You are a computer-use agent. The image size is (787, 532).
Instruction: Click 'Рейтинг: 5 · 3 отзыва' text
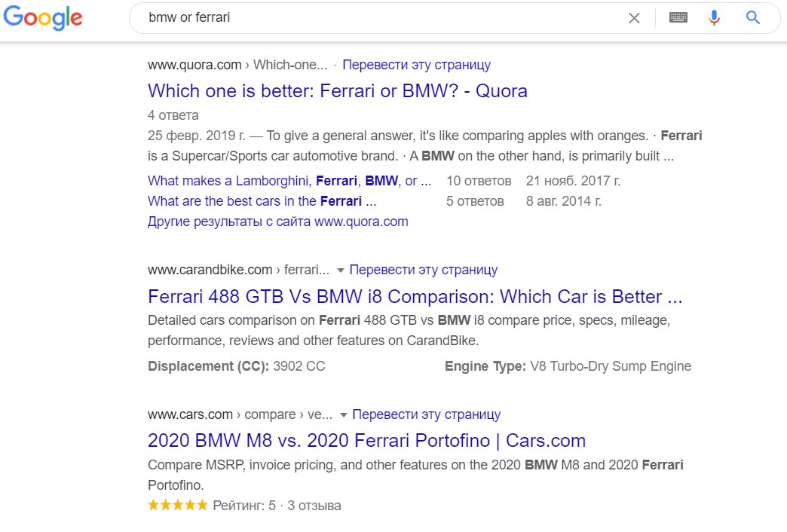point(277,506)
